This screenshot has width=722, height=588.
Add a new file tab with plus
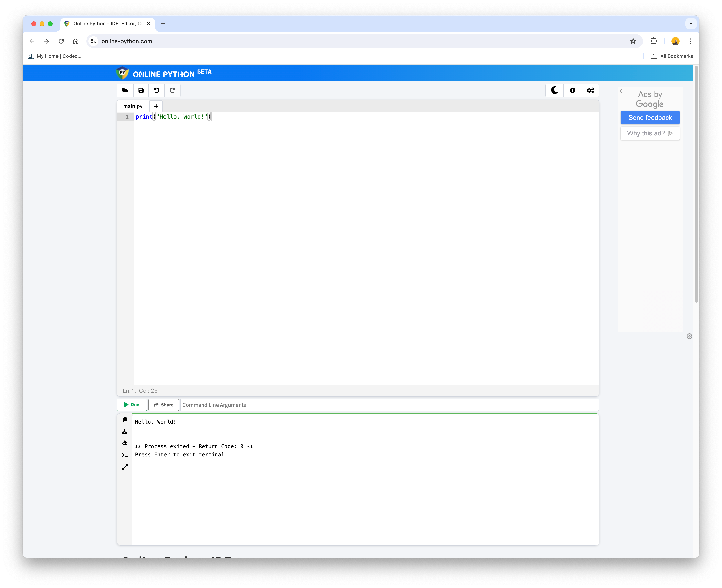[x=156, y=106]
